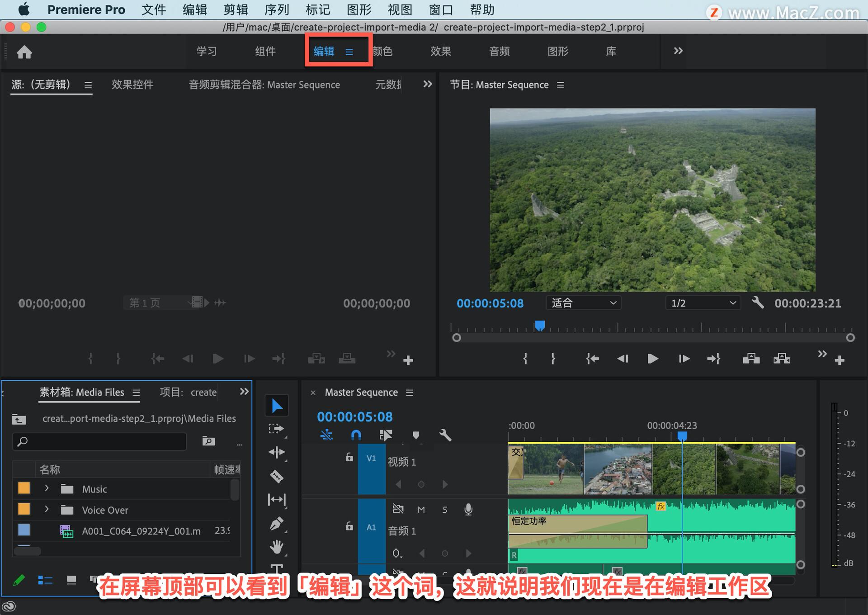Mark In in the Program monitor
Image resolution: width=868 pixels, height=615 pixels.
point(525,359)
